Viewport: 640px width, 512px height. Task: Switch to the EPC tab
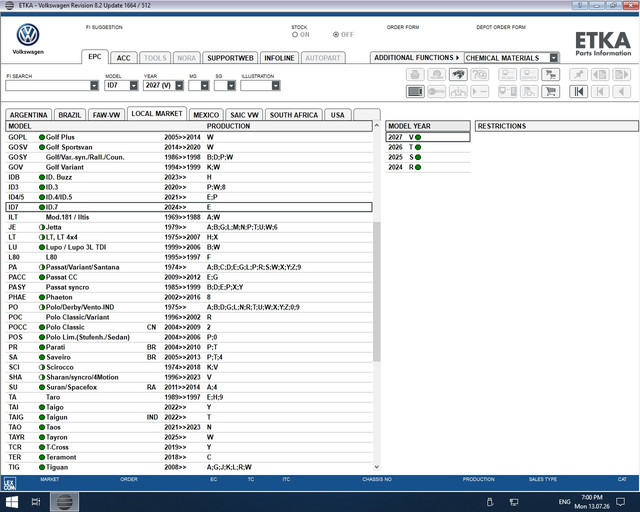(95, 57)
